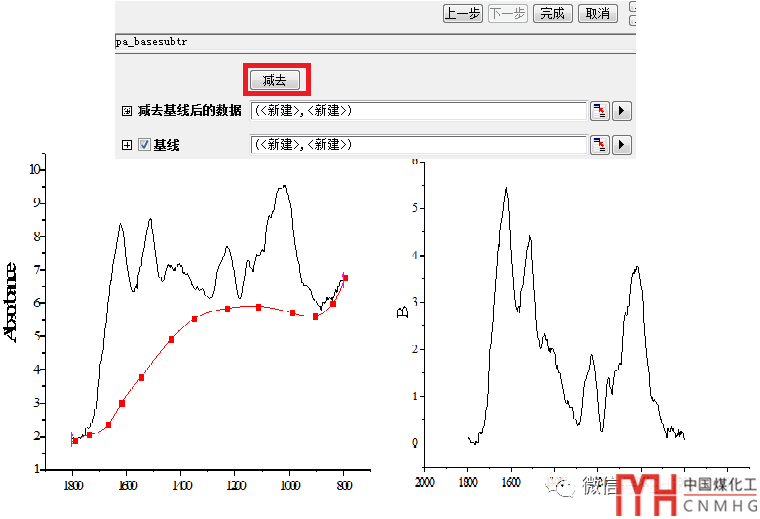The image size is (760, 519).
Task: Click the 完成 (finish) button
Action: pyautogui.click(x=553, y=14)
